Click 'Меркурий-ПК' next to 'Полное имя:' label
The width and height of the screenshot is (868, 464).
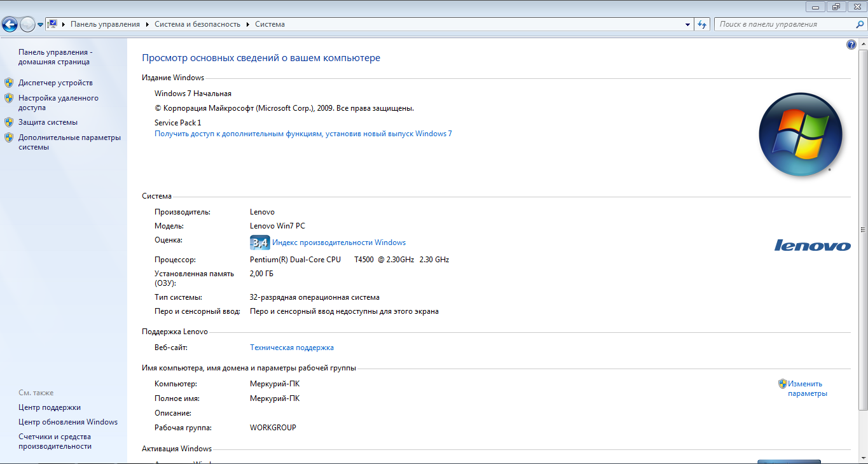point(275,398)
